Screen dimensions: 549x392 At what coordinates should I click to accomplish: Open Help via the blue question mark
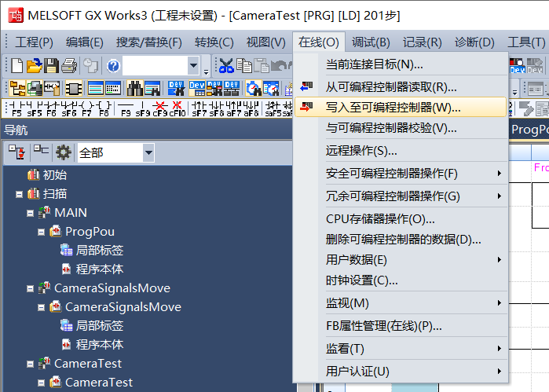pyautogui.click(x=113, y=66)
